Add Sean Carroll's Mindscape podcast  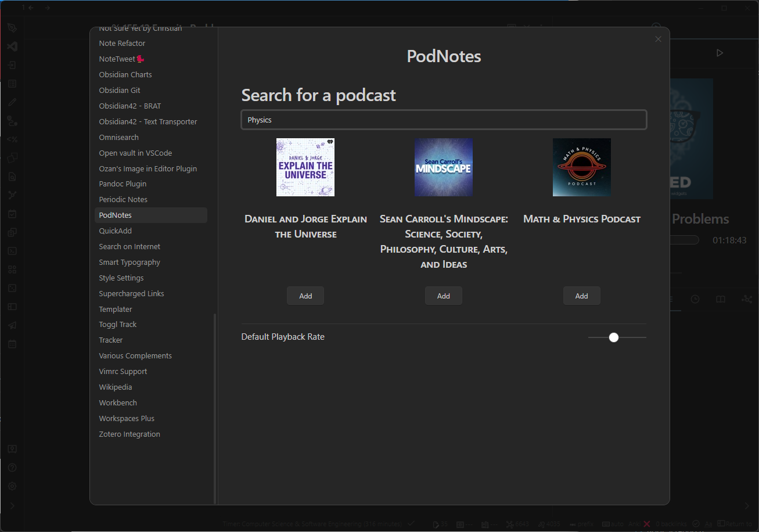tap(443, 295)
